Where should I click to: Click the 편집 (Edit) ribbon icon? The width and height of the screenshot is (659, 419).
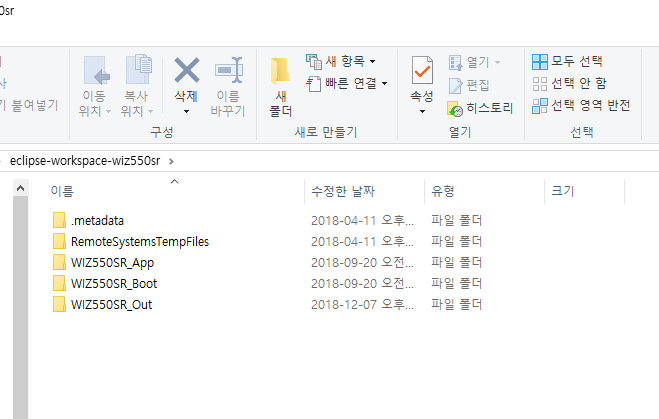(x=456, y=86)
